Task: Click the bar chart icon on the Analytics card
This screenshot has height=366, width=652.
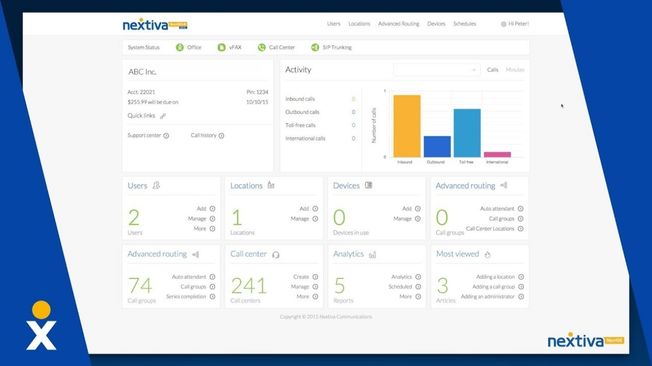Action: tap(373, 255)
